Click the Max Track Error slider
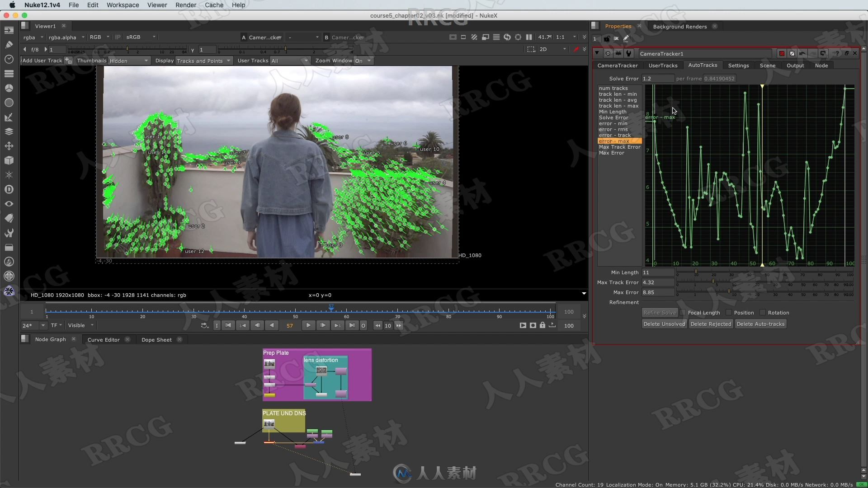868x488 pixels. (765, 282)
